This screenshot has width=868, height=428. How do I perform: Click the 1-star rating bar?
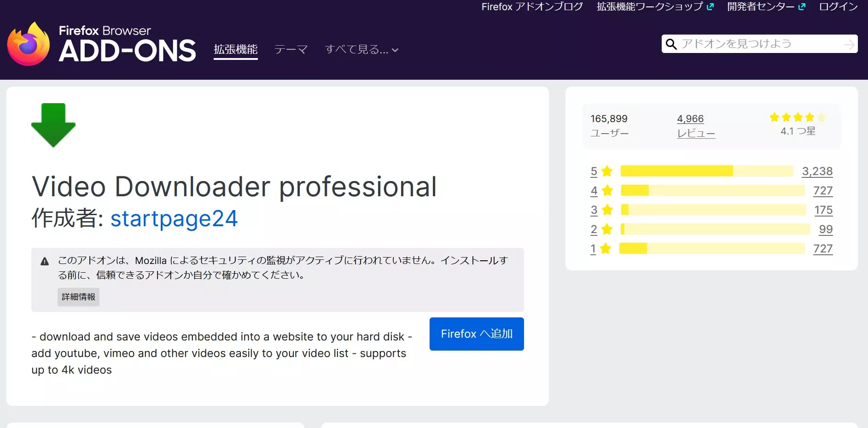coord(712,249)
